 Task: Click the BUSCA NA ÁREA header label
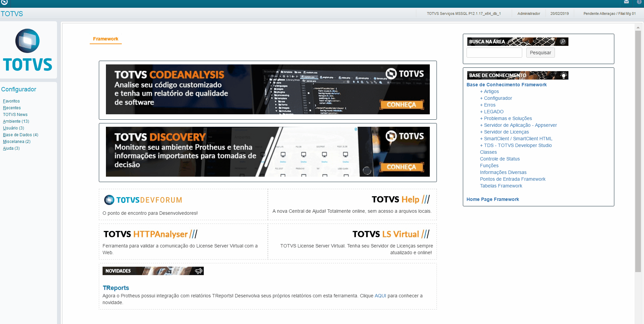coord(487,41)
